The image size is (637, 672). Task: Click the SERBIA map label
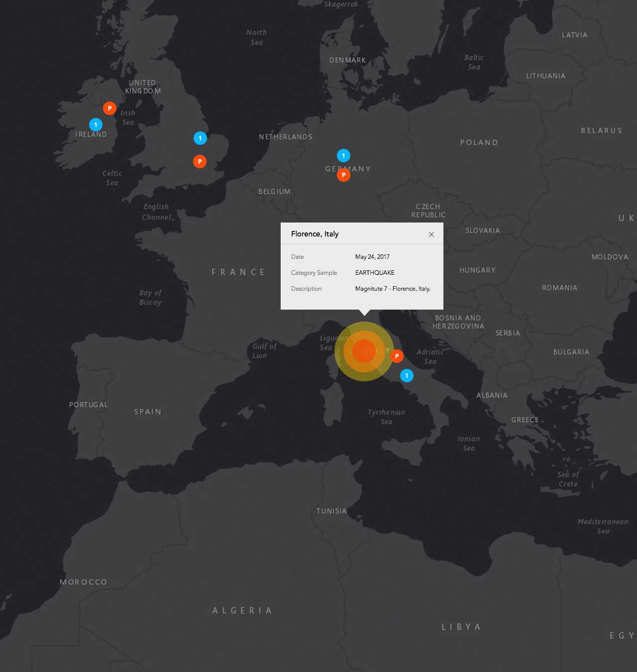coord(508,333)
